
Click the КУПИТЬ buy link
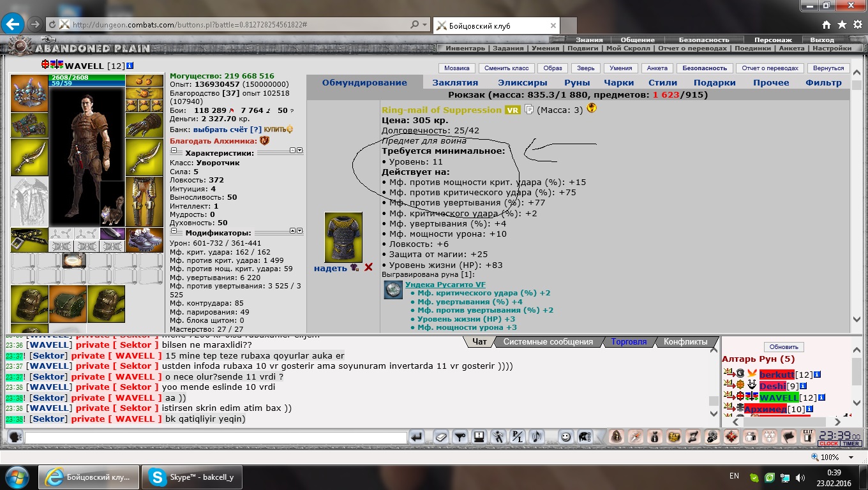pos(278,130)
